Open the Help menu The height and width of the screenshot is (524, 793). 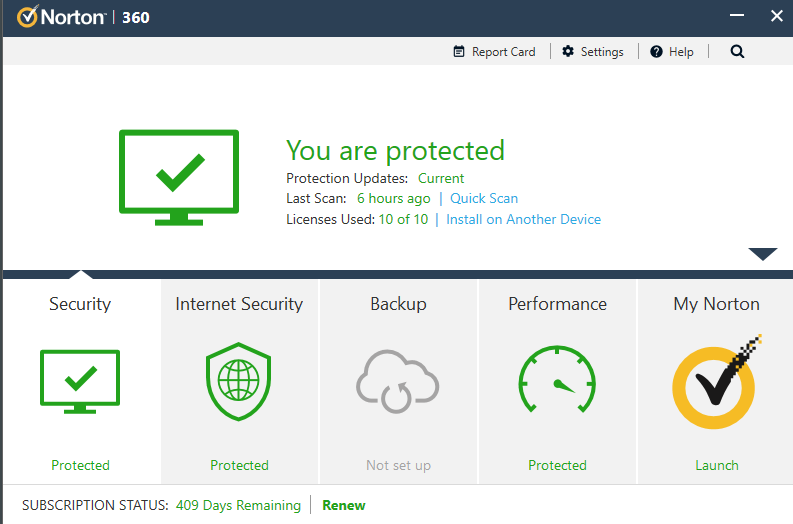point(672,52)
